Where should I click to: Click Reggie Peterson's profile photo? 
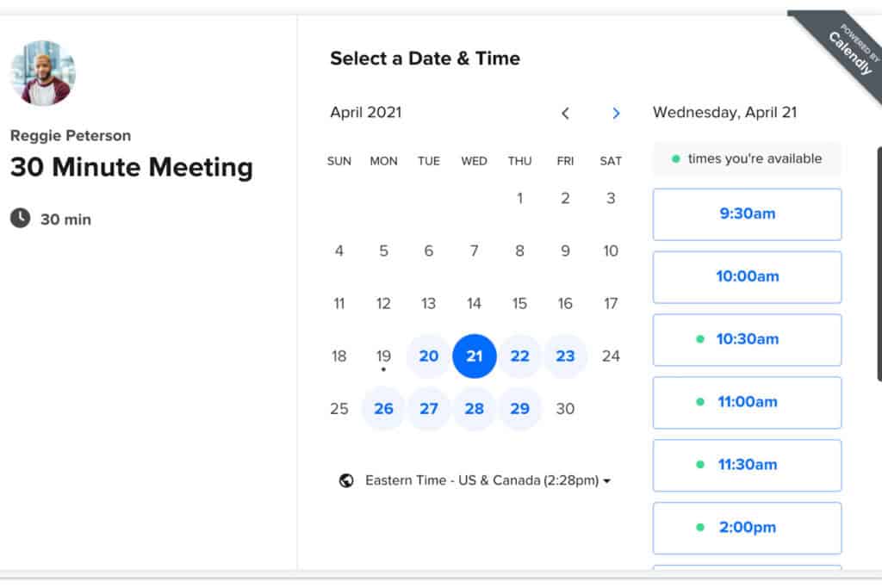[42, 73]
